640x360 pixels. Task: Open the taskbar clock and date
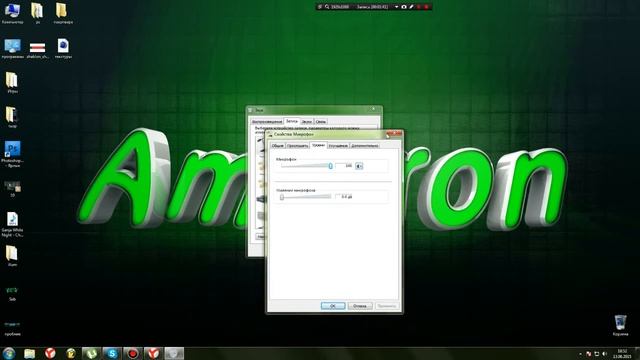coord(622,353)
